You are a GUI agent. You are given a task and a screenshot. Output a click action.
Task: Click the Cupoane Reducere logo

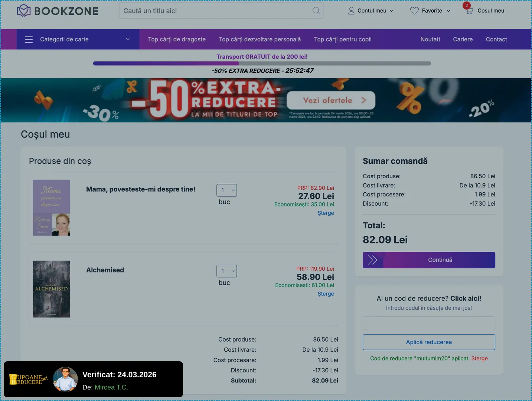point(29,379)
